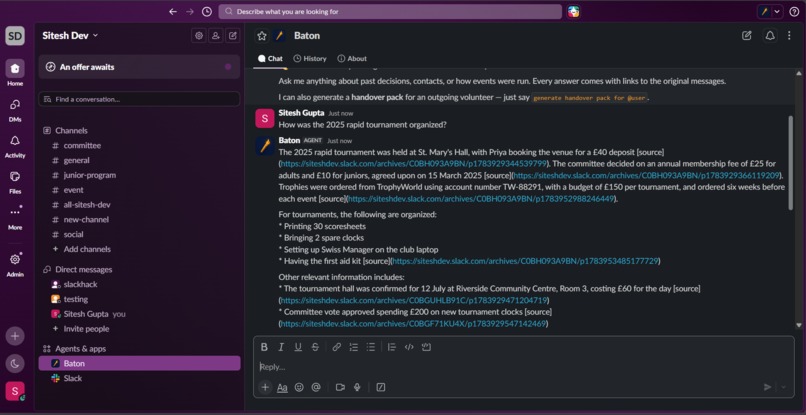
Task: Hide formatting with the Aa button
Action: point(282,387)
